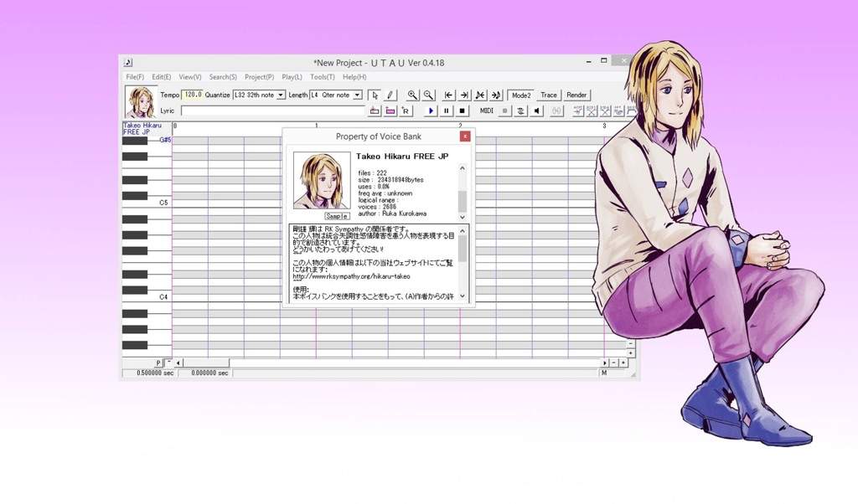Open the Edit menu
Screen dimensions: 858x504
tap(162, 77)
